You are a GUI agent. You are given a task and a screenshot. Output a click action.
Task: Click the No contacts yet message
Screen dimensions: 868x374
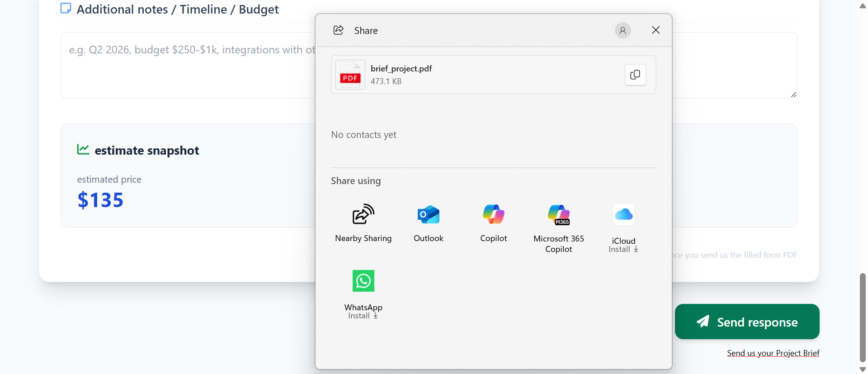[x=363, y=135]
